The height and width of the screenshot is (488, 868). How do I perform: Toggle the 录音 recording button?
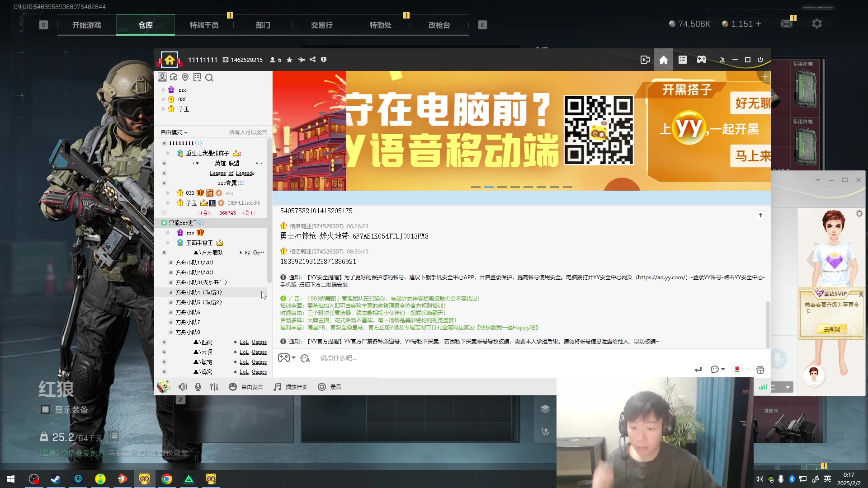click(330, 387)
